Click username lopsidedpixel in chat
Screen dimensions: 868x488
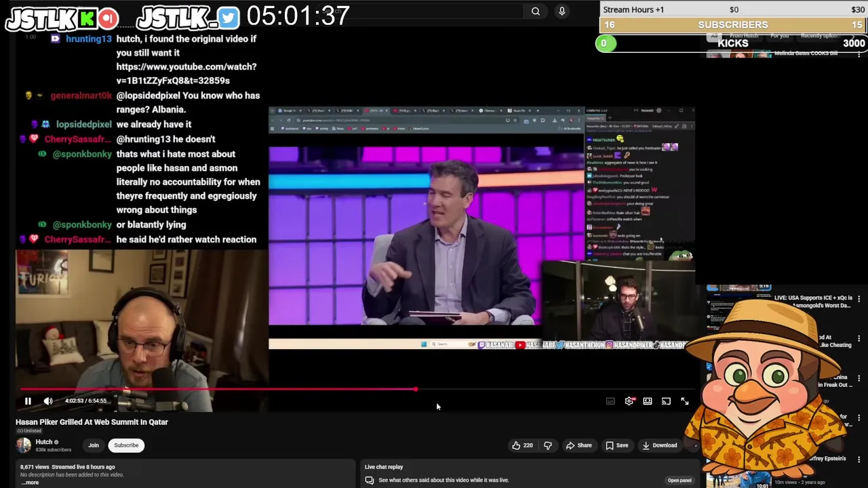83,124
